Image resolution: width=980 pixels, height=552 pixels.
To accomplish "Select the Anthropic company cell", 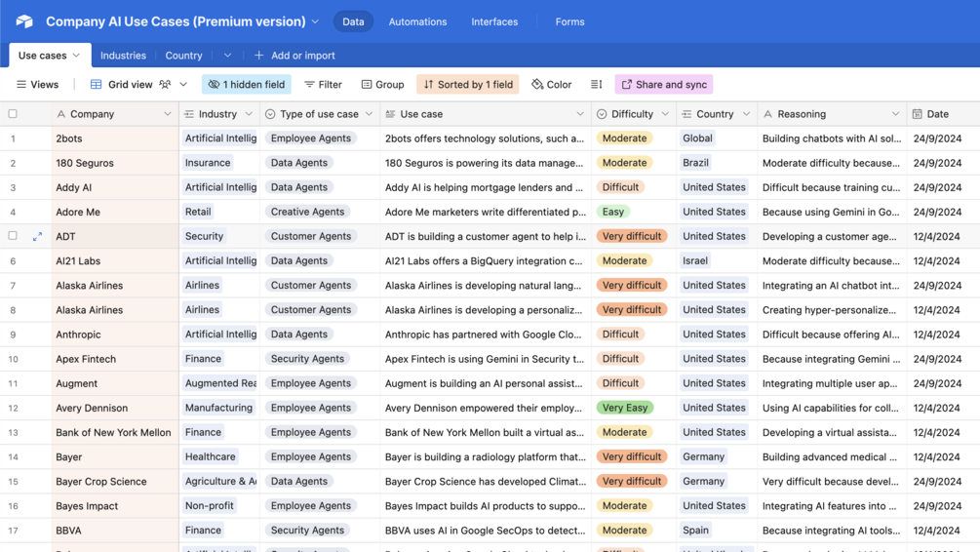I will tap(115, 334).
